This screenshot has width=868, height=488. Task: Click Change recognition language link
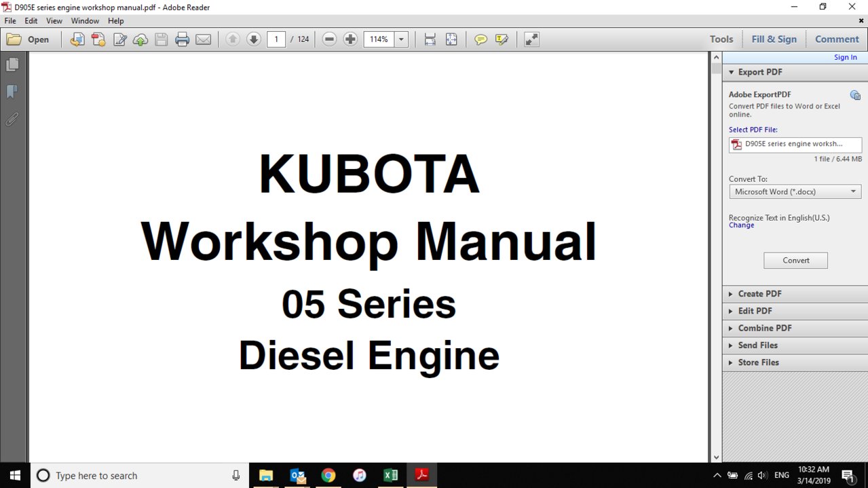click(741, 225)
